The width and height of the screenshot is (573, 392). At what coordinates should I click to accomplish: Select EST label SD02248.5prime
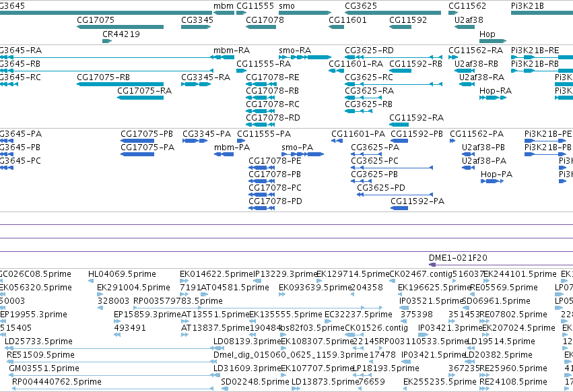[x=255, y=382]
